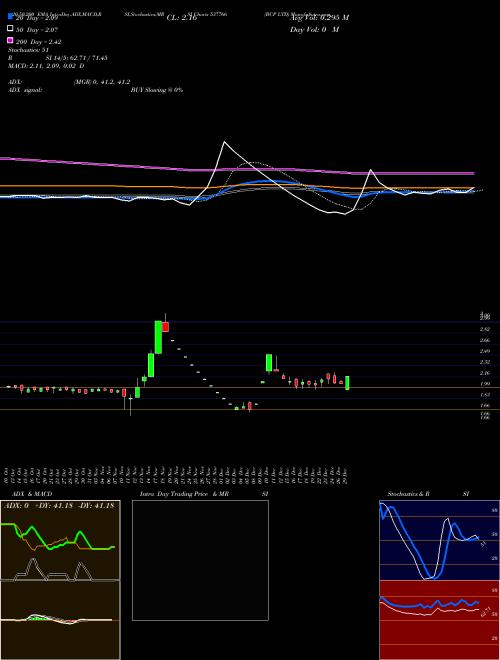Click the red candlestick at the price peak
The width and height of the screenshot is (500, 660).
(x=165, y=327)
